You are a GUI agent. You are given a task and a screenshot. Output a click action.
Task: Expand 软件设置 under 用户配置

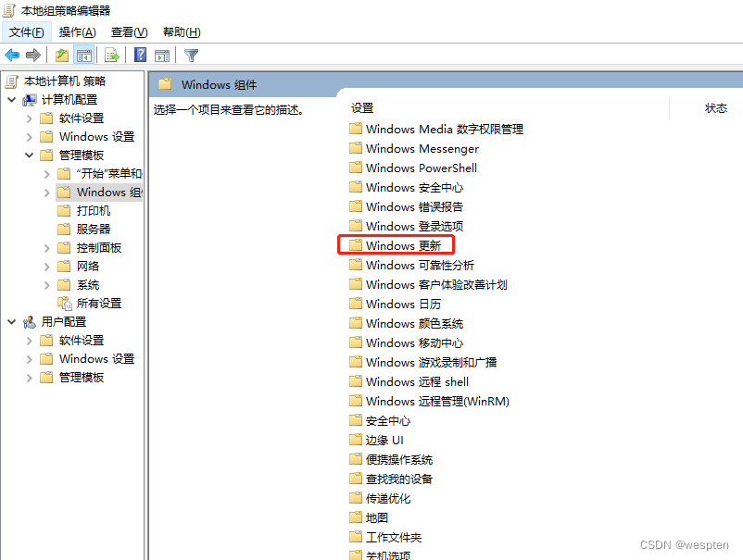tap(30, 341)
